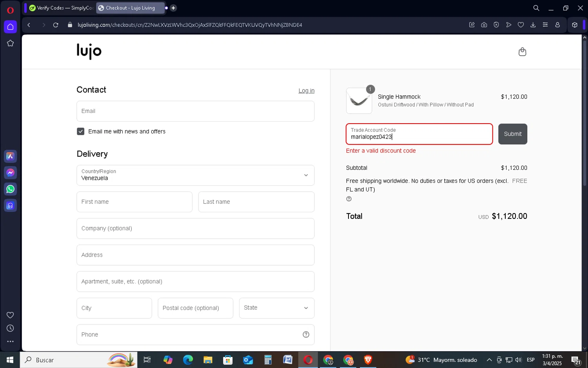Image resolution: width=588 pixels, height=368 pixels.
Task: Open the Opera menu logo
Action: tap(11, 10)
